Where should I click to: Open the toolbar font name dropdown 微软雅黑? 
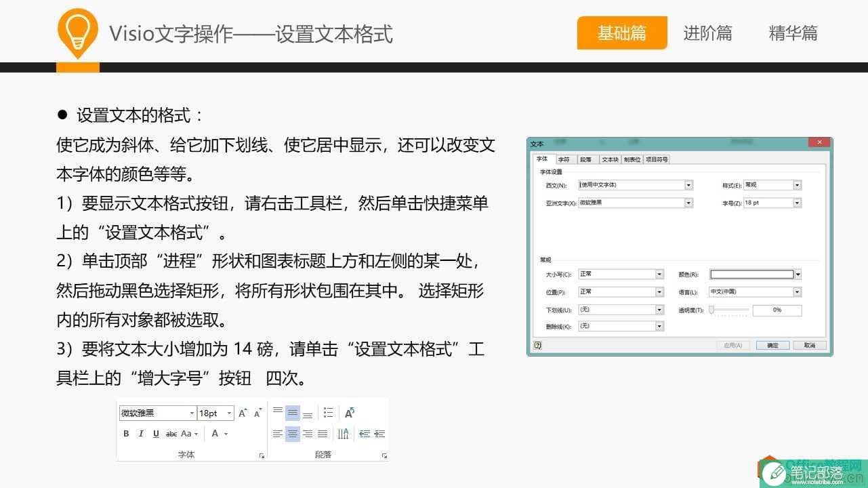[192, 413]
